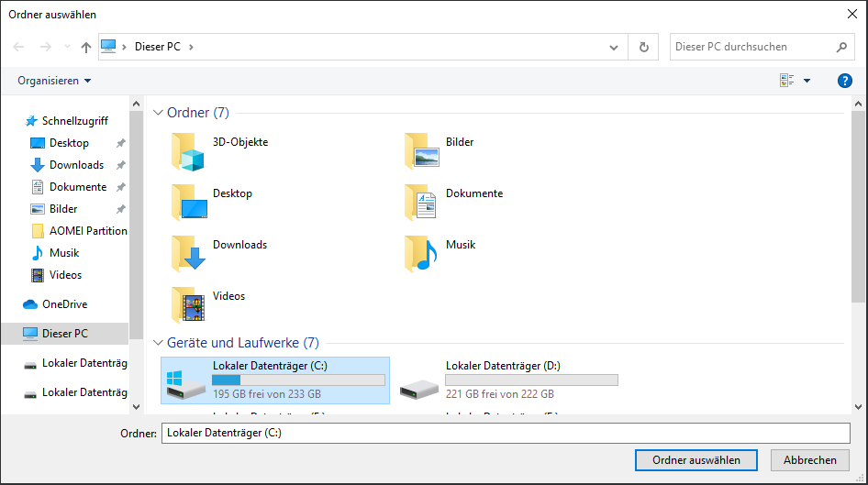Click the Lokaler Datenträger (D:) label
Viewport: 868px width, 485px height.
(x=503, y=366)
